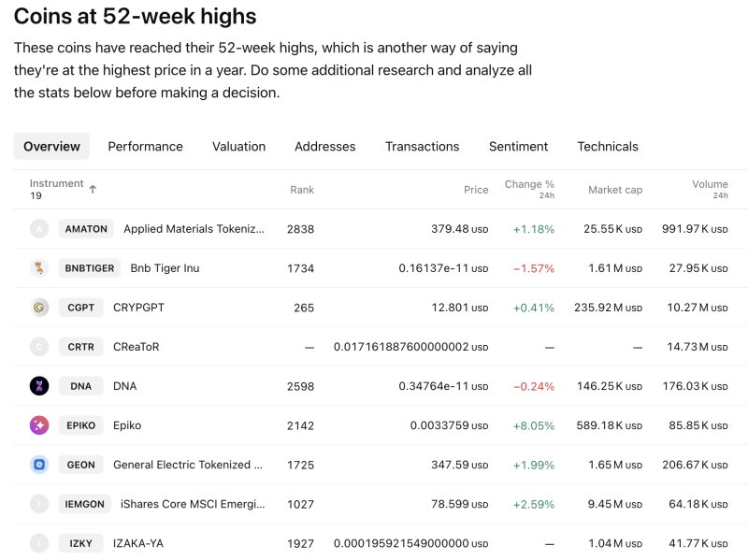Select the Overview tab
The width and height of the screenshot is (748, 560).
[51, 146]
